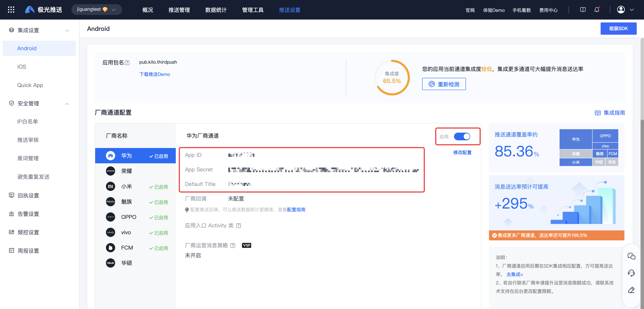Select the FCM Firebase icon
This screenshot has width=644, height=309.
coord(111,247)
